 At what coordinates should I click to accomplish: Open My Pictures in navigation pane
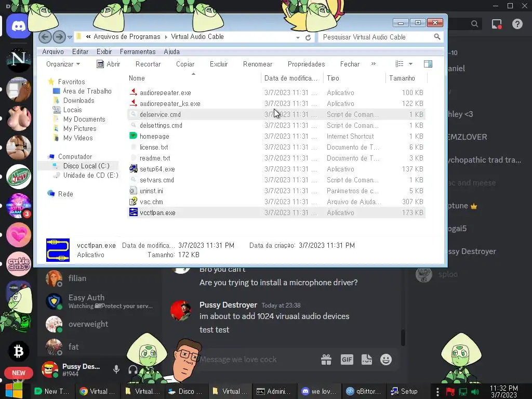(79, 129)
